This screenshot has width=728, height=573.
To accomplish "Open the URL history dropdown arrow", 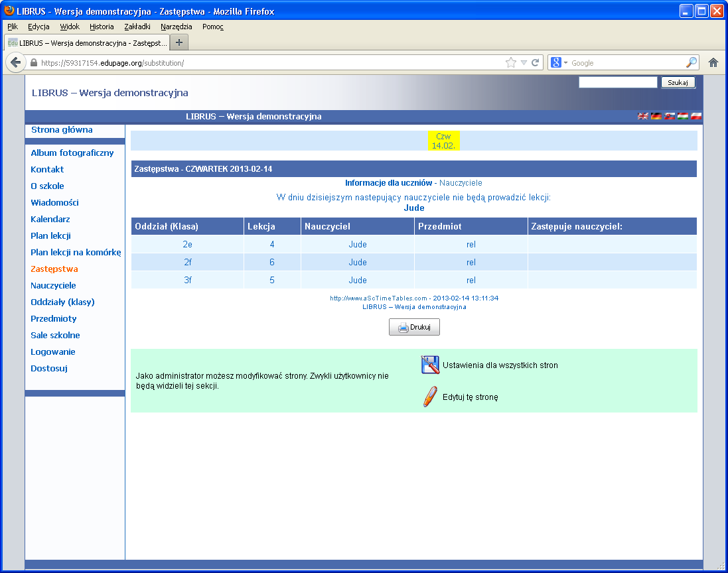I will tap(524, 62).
